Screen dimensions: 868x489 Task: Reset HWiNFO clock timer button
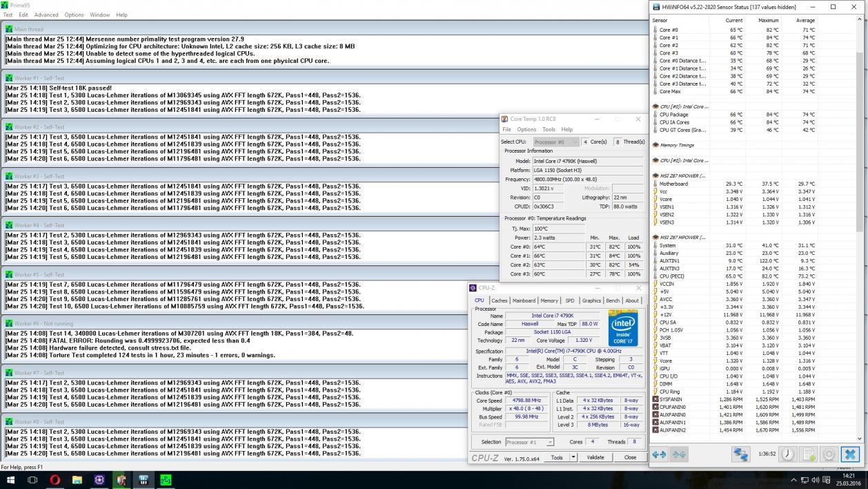pyautogui.click(x=788, y=454)
